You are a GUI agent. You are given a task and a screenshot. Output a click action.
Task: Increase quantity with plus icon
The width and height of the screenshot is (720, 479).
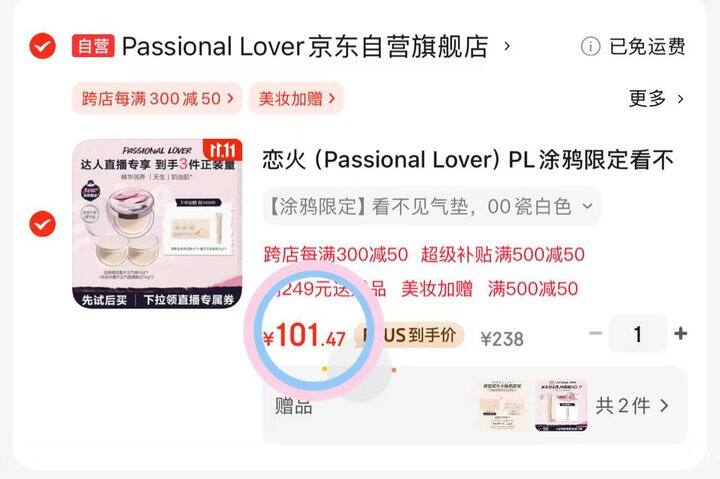click(681, 333)
